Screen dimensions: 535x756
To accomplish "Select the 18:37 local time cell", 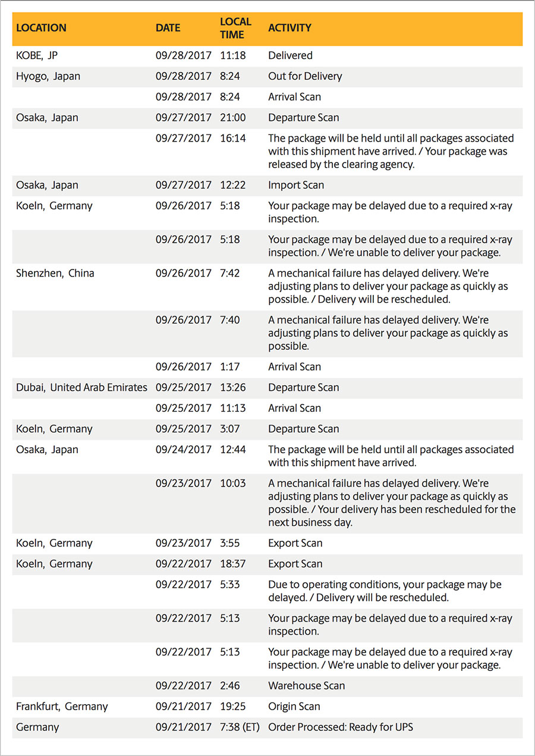I will coord(232,563).
